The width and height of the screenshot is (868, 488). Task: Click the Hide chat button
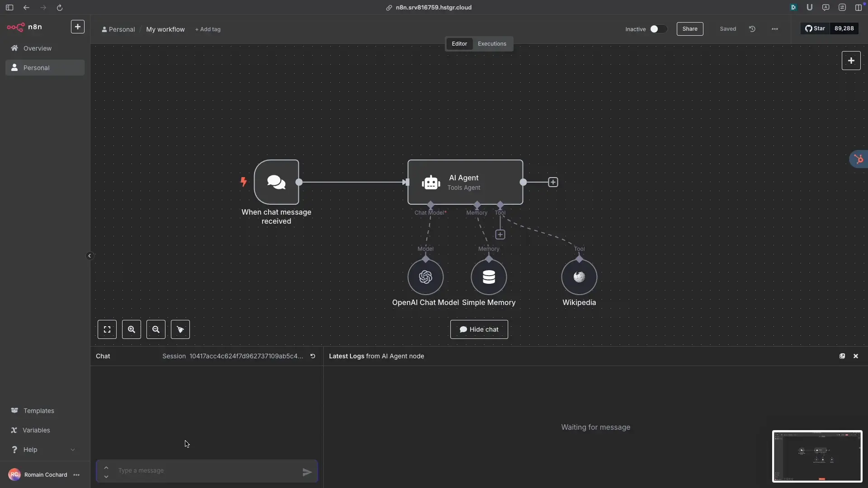(x=479, y=329)
